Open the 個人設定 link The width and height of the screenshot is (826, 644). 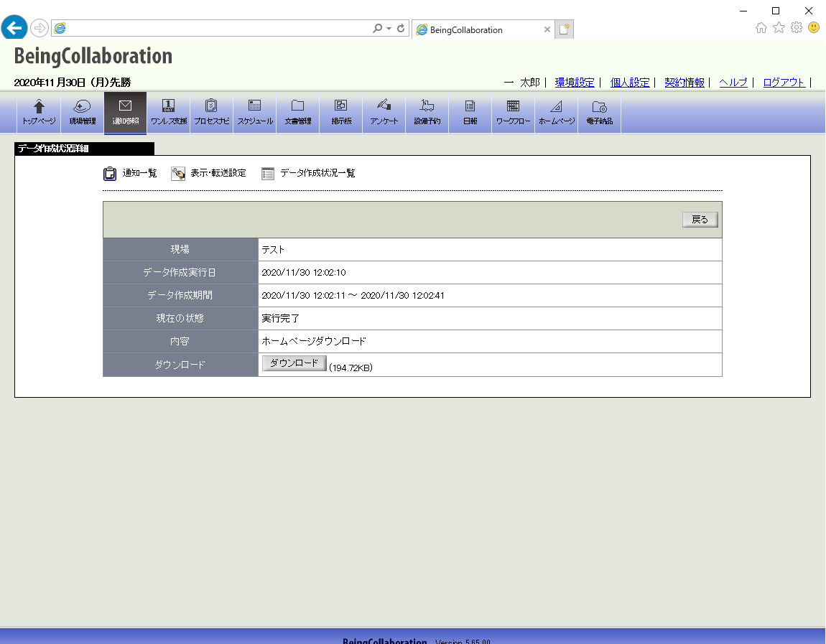pos(630,82)
